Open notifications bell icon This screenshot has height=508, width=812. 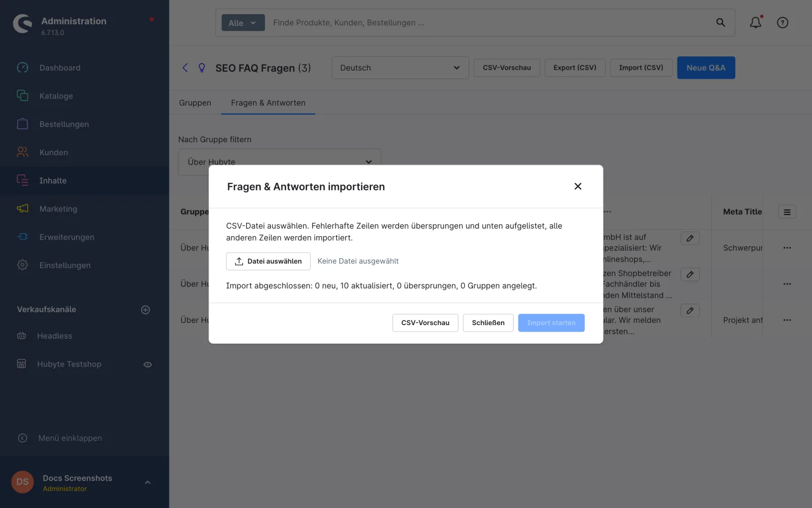[x=756, y=22]
